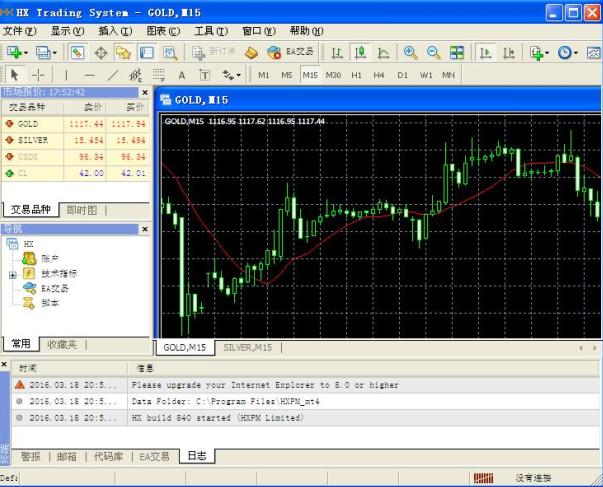Click the zoom out magnifier icon
This screenshot has height=487, width=603.
(x=433, y=52)
